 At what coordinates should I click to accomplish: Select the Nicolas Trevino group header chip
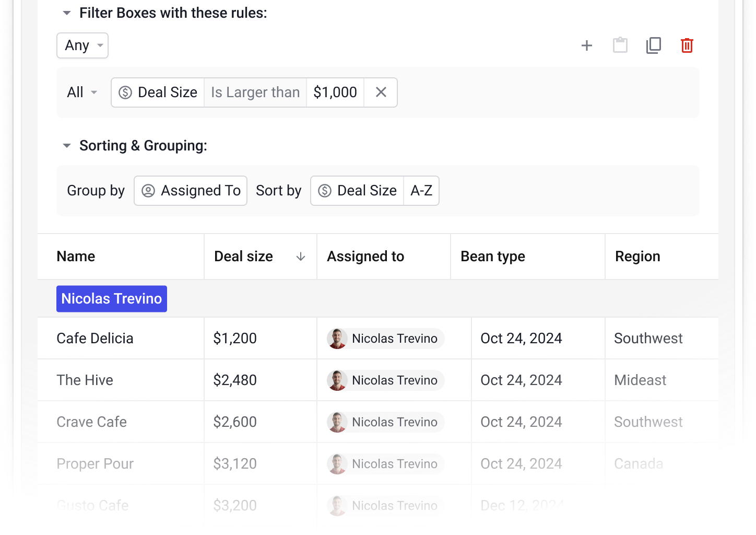coord(111,298)
